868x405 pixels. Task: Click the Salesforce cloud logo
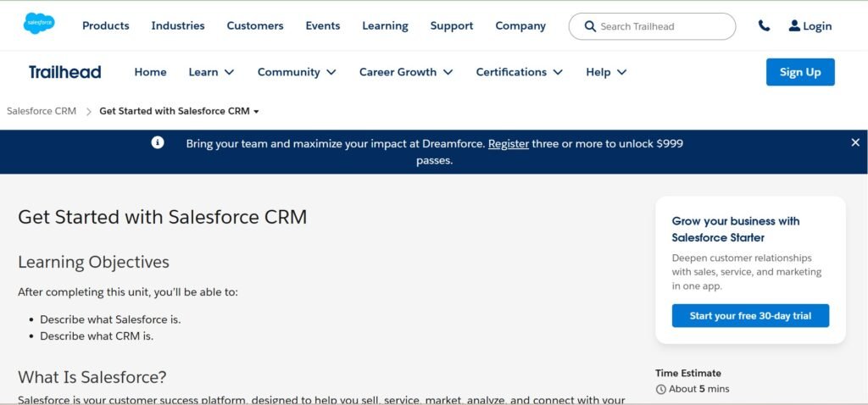[39, 24]
